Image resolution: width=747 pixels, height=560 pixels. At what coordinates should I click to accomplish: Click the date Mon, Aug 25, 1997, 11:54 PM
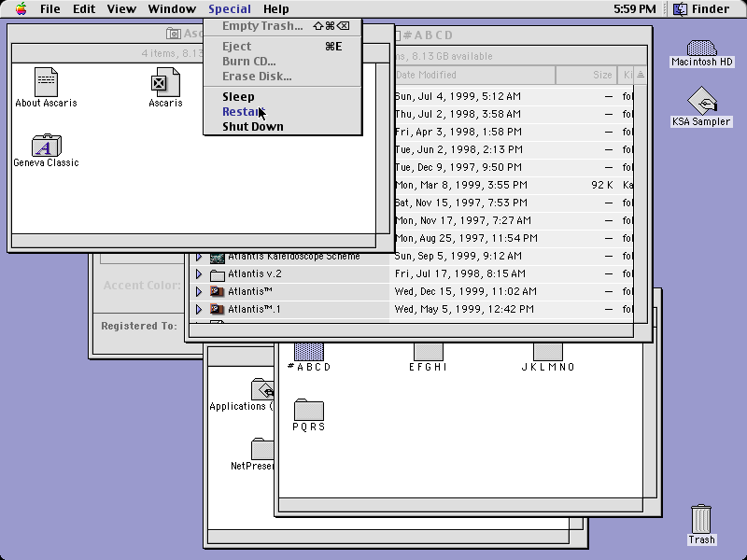[x=466, y=239]
